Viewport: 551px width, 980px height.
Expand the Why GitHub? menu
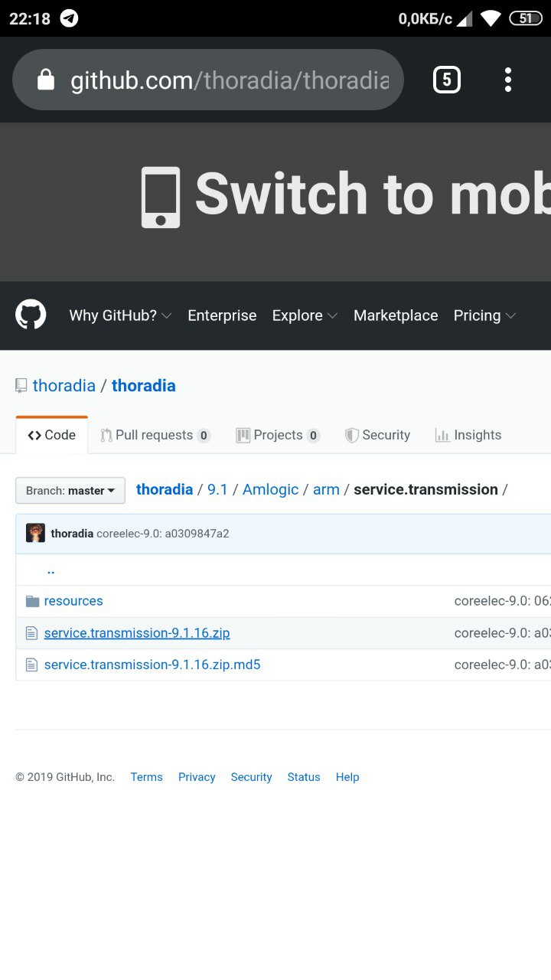(120, 315)
